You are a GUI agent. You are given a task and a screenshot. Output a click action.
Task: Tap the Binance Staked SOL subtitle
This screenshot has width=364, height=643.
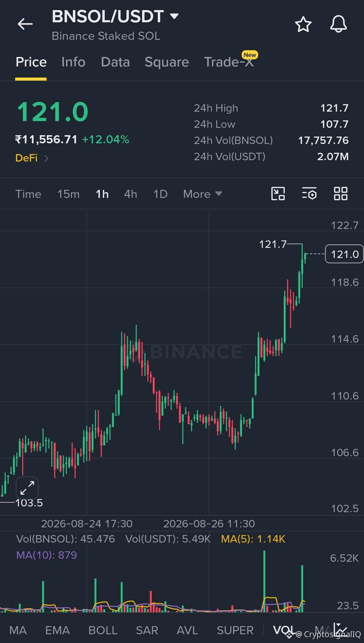click(x=106, y=36)
